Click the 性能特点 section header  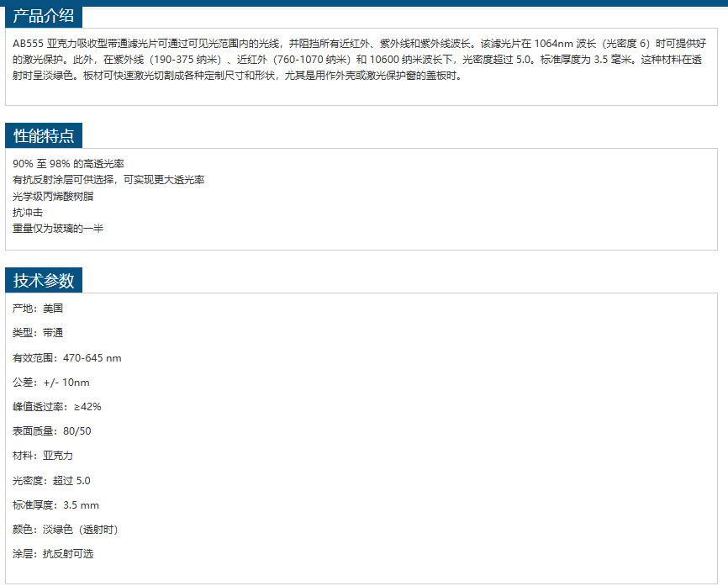44,136
